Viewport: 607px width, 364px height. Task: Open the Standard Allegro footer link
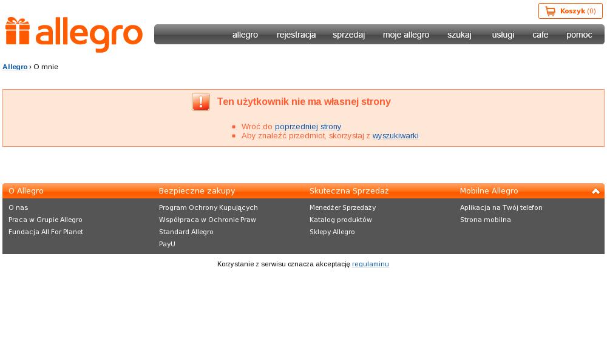[186, 232]
